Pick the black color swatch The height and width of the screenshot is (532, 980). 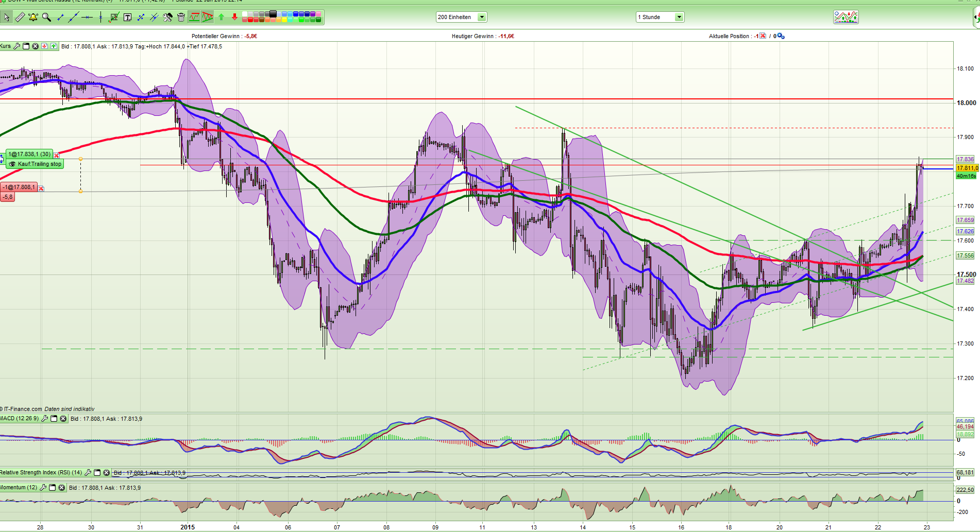[x=273, y=14]
